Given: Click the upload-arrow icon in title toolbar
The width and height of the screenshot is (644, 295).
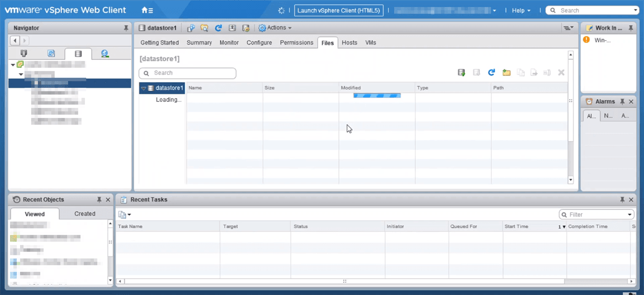Looking at the screenshot, I should pos(232,28).
